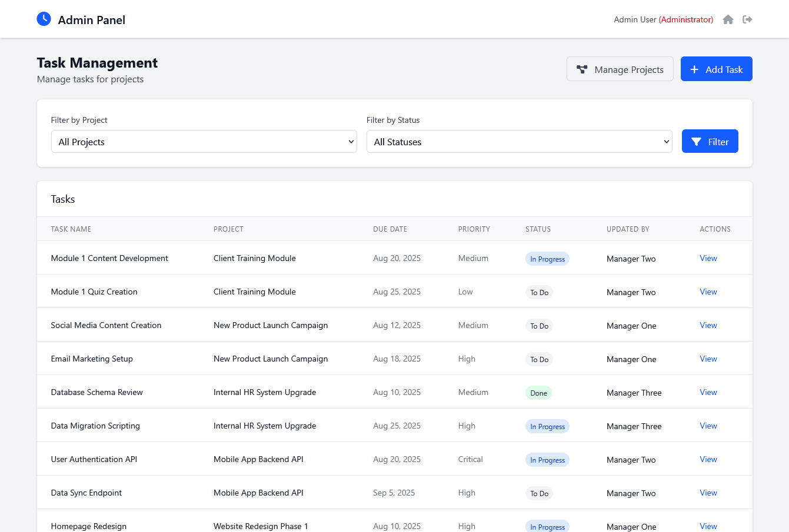This screenshot has width=789, height=532.
Task: Open the All Statuses dropdown
Action: pos(519,141)
